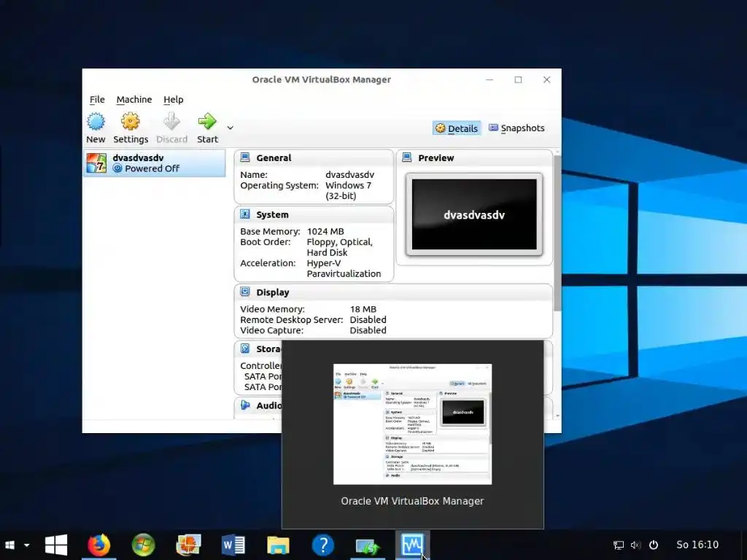Select 'Hyper-V Paravirtualization' acceleration text
Viewport: 747px width, 560px height.
[344, 268]
